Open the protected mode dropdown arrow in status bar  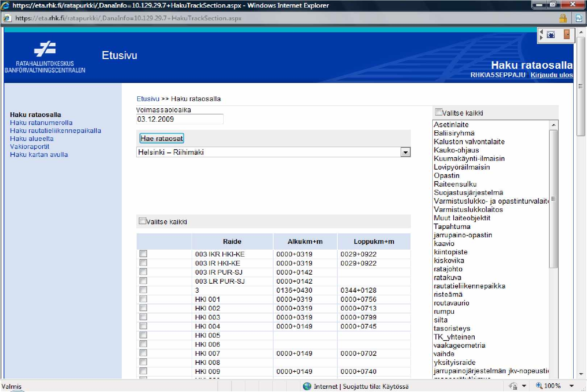[x=524, y=386]
